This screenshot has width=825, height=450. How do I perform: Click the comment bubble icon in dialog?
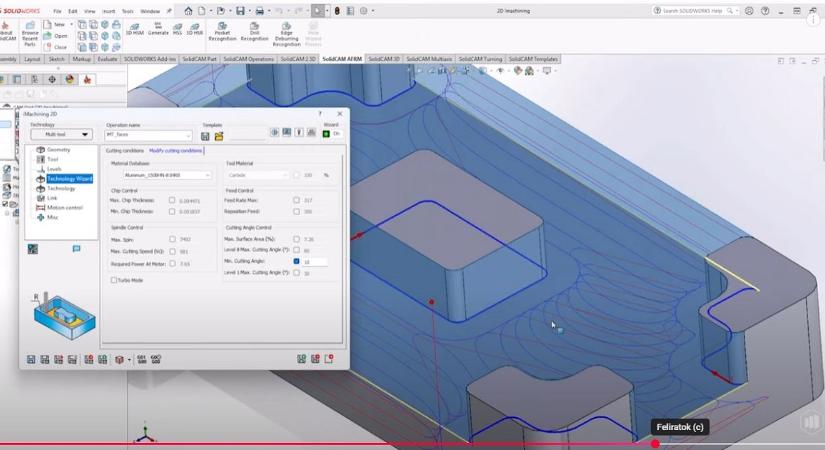pos(76,249)
